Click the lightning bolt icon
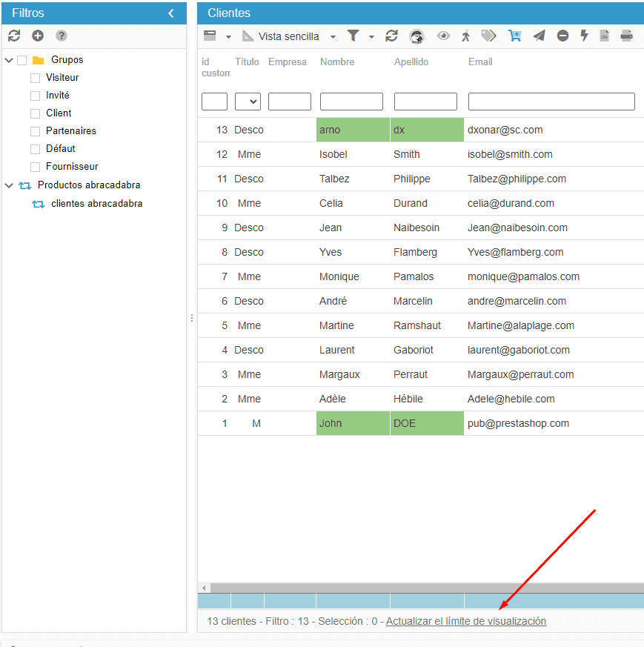 coord(584,36)
